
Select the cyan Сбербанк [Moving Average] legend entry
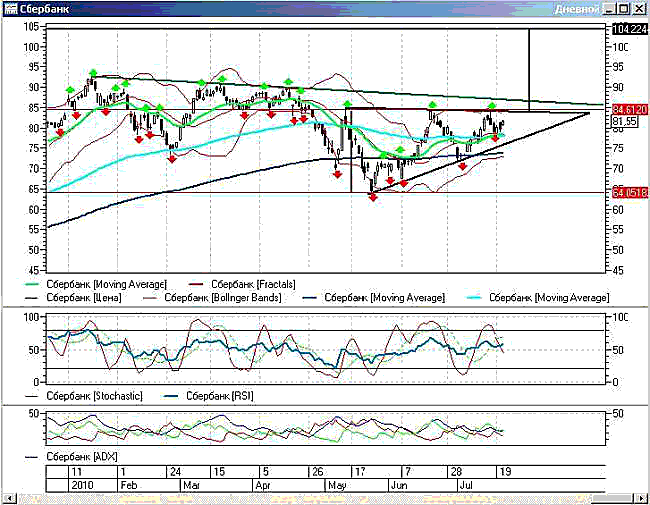click(538, 298)
